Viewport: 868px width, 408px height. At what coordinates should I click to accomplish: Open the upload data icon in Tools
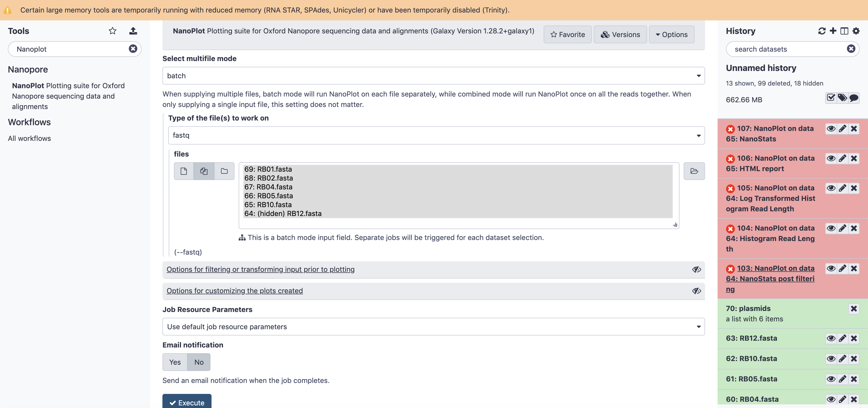(x=133, y=31)
